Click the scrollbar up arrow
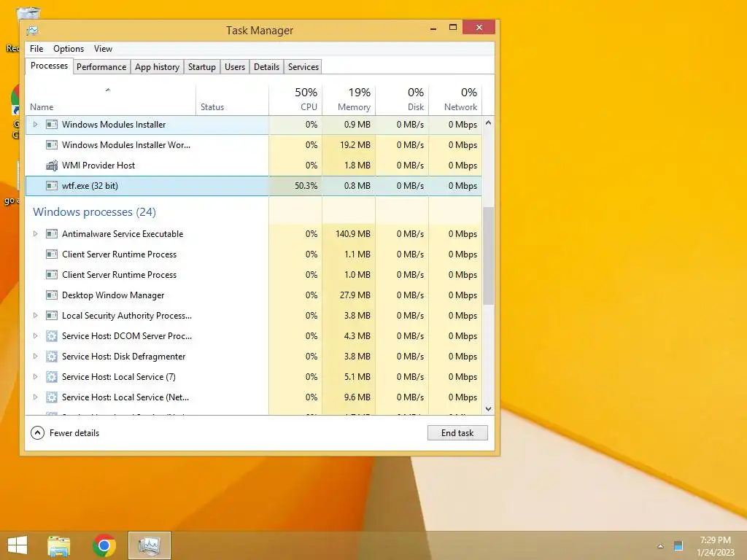747x560 pixels. 488,122
